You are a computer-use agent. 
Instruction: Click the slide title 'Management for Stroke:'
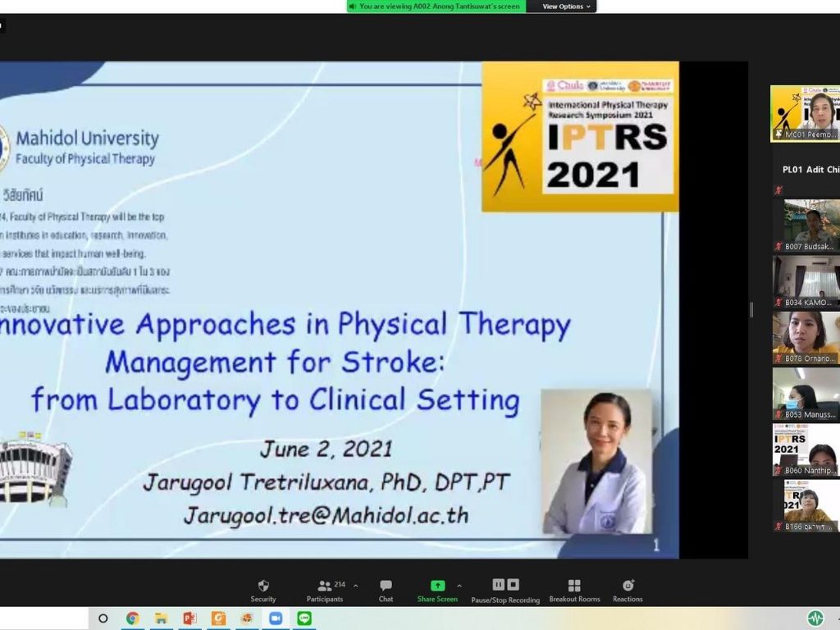point(275,362)
